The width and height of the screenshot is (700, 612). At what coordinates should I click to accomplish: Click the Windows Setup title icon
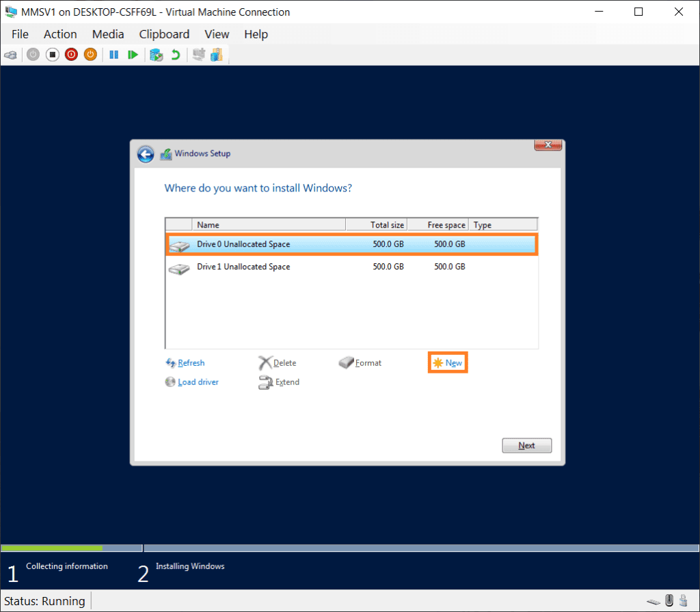coord(166,154)
